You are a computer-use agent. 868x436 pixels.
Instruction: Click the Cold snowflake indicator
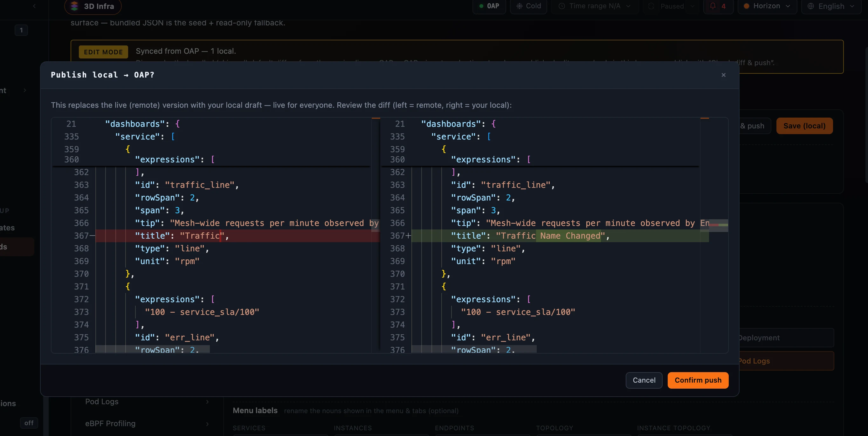[x=528, y=6]
